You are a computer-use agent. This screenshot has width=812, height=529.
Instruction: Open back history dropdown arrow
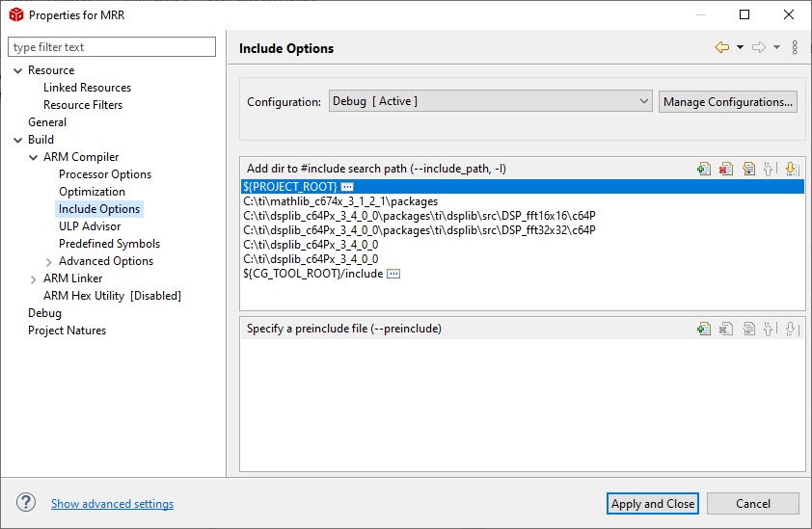(x=740, y=47)
